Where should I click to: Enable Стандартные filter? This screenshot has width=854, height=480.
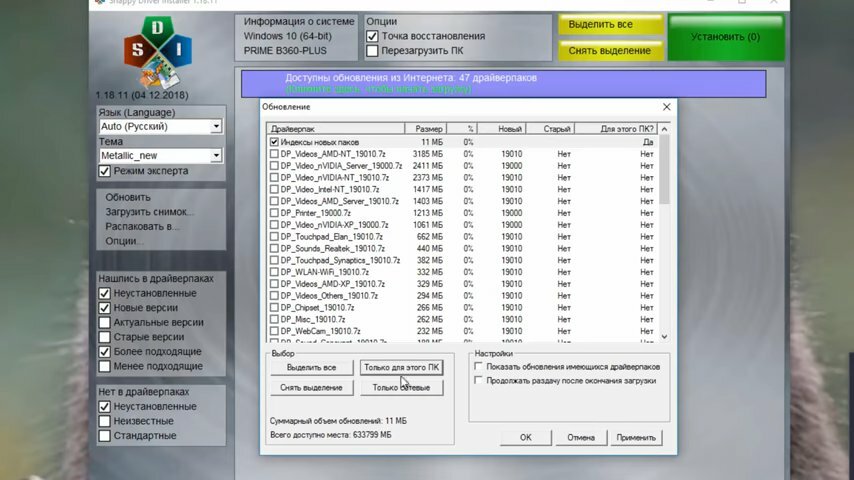point(105,436)
